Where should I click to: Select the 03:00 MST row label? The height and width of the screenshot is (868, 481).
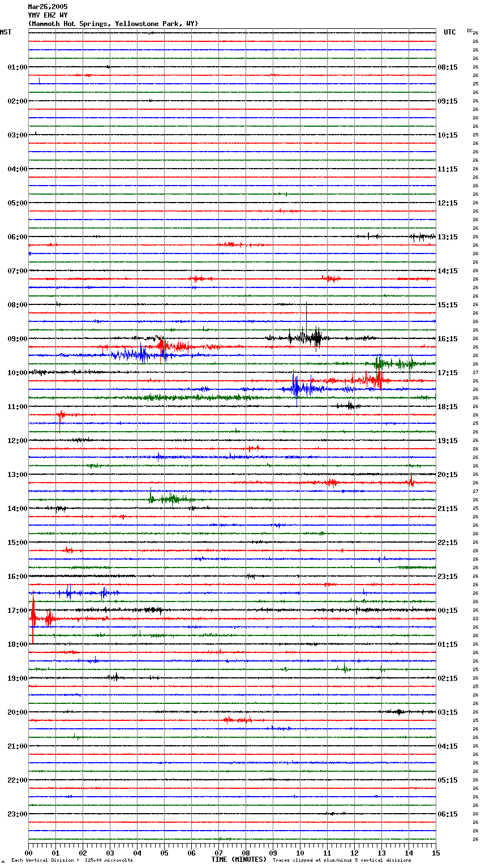tap(18, 135)
